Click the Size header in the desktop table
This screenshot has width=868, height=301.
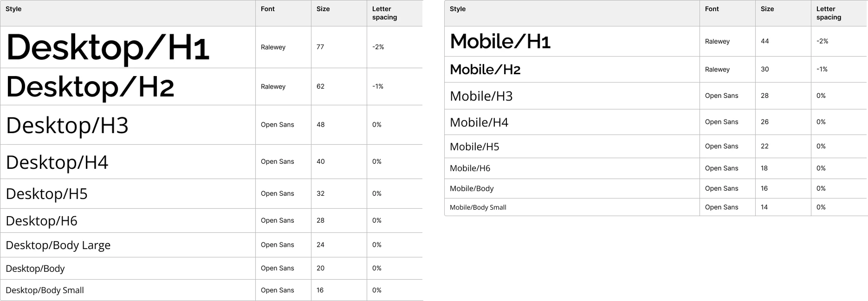[323, 9]
